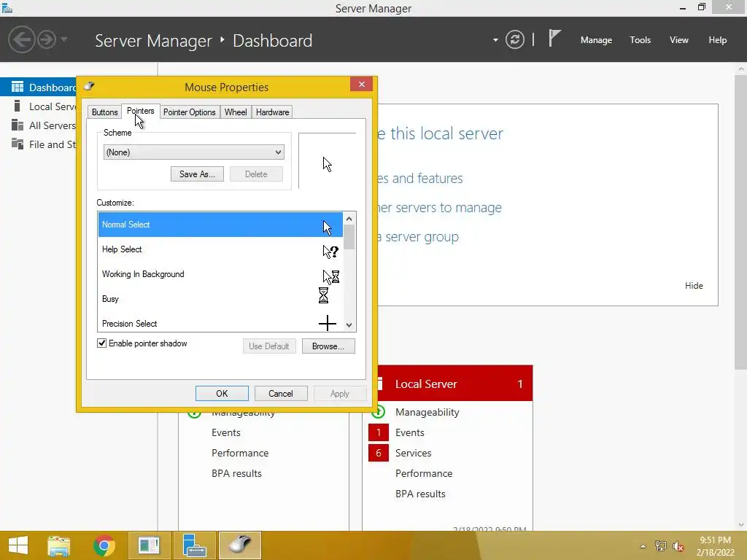This screenshot has height=560, width=747.
Task: Toggle Enable pointer shadow checkbox
Action: pyautogui.click(x=101, y=343)
